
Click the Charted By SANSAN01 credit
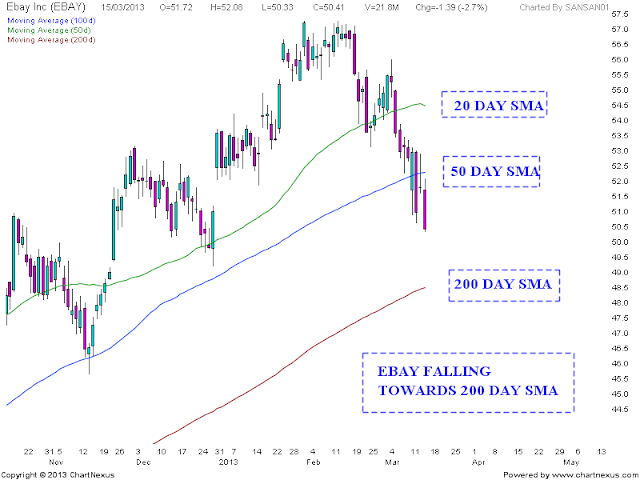pos(564,7)
